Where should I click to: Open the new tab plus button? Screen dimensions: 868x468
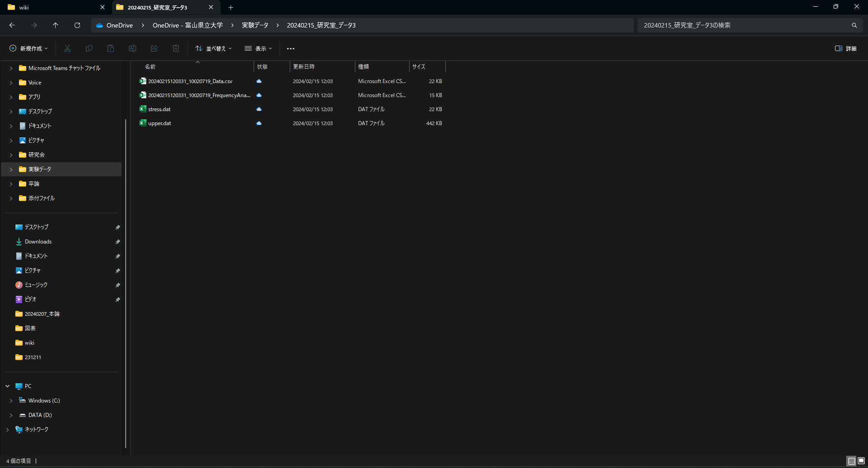click(231, 7)
